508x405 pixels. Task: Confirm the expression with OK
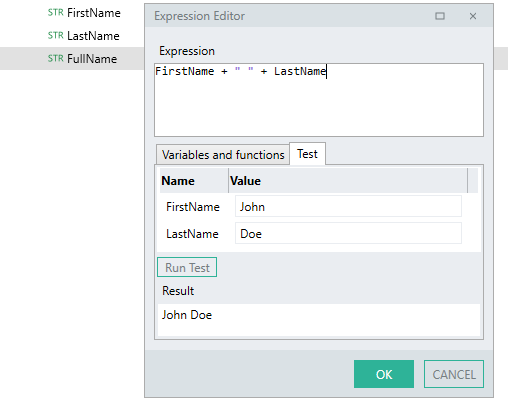point(384,374)
